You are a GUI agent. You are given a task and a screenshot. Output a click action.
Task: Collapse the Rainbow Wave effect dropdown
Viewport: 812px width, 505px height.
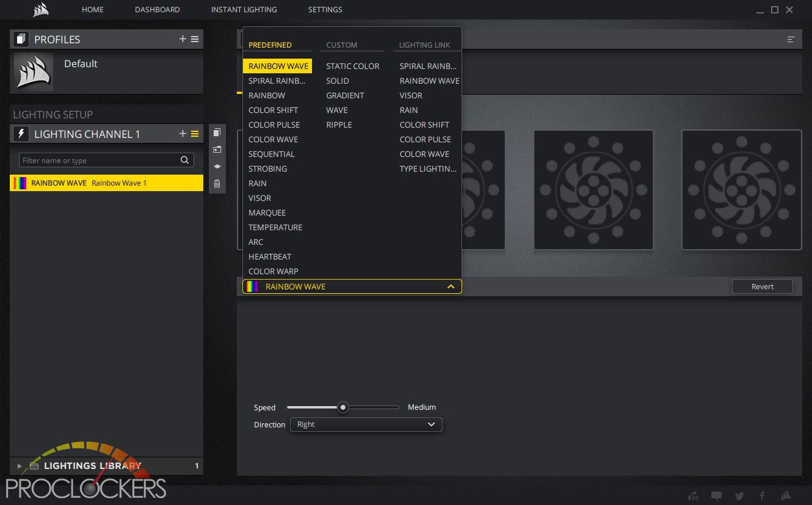(x=451, y=286)
